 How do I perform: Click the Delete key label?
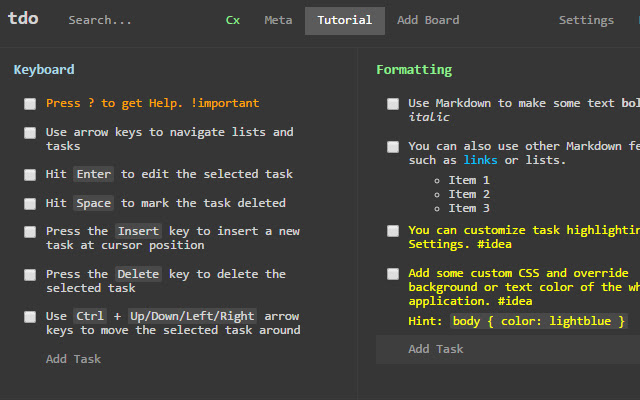click(138, 274)
